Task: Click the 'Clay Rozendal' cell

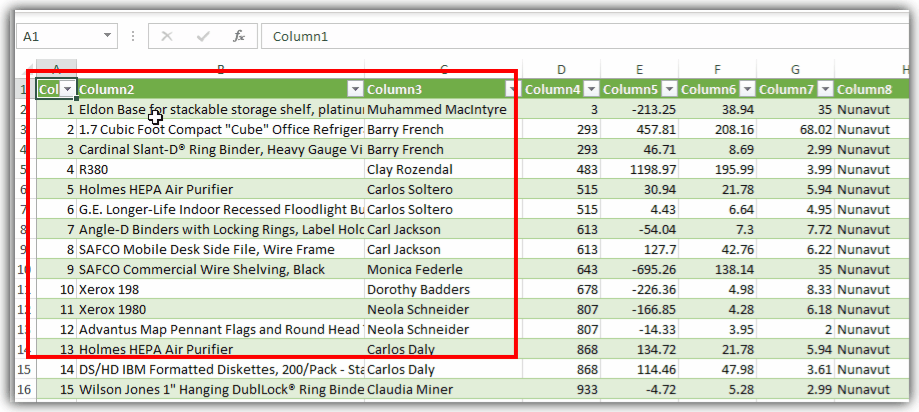Action: tap(443, 169)
